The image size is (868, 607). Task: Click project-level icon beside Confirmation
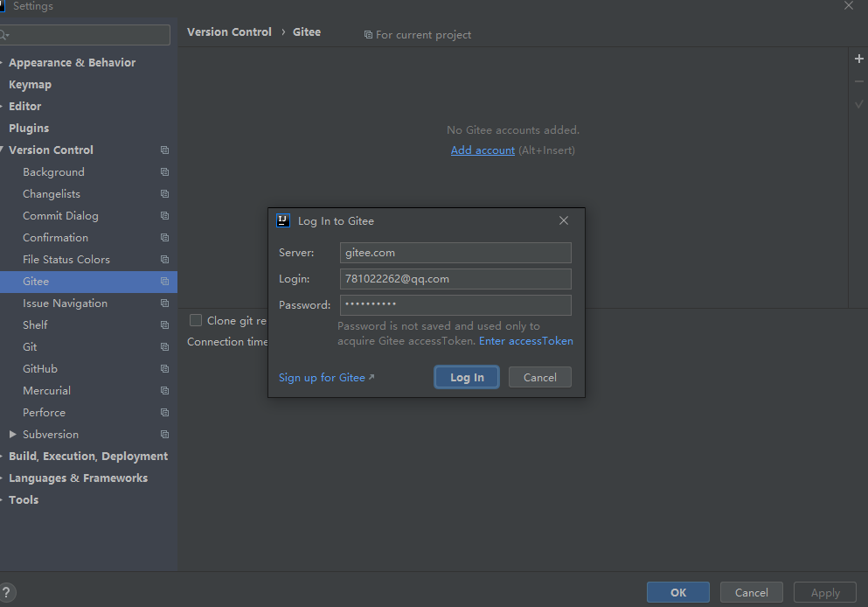[x=164, y=238]
